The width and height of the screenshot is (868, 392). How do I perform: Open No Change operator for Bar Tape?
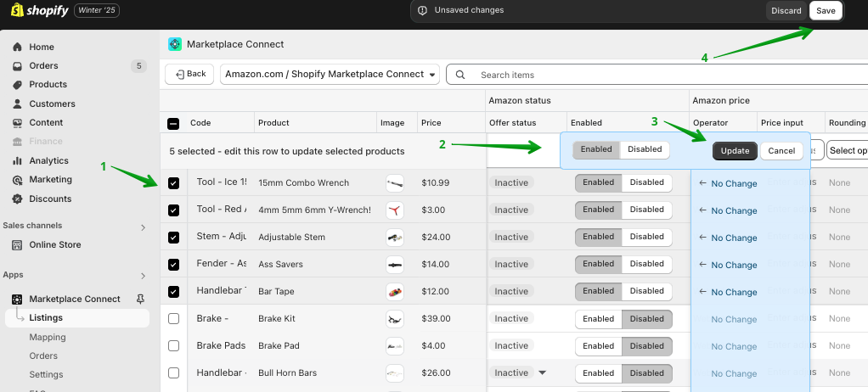click(x=728, y=292)
